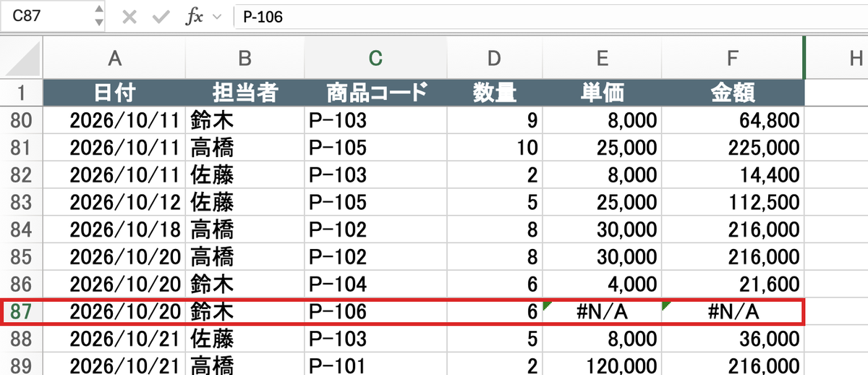Click the 日付 header cell
Image resolution: width=868 pixels, height=375 pixels.
114,93
